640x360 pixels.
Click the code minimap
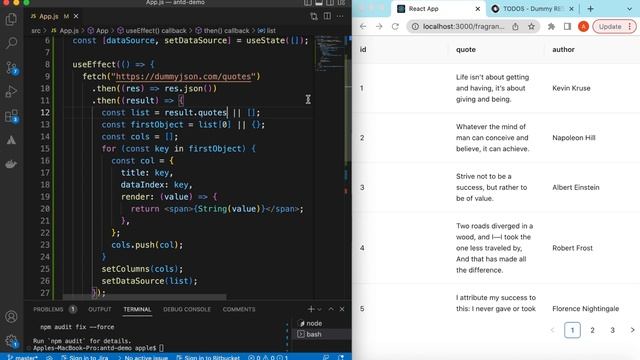pyautogui.click(x=329, y=53)
